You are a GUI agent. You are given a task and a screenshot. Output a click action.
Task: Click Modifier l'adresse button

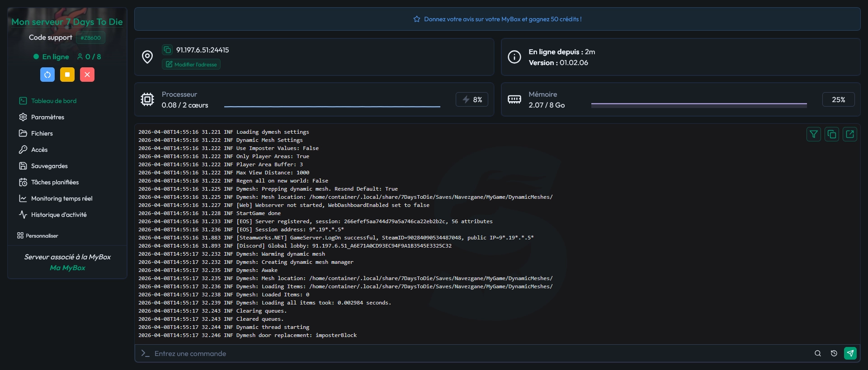pos(191,64)
